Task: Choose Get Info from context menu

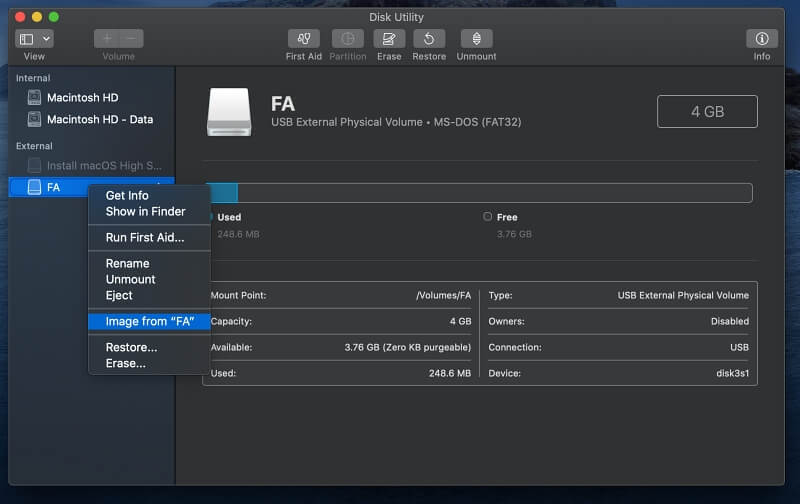Action: click(x=149, y=195)
